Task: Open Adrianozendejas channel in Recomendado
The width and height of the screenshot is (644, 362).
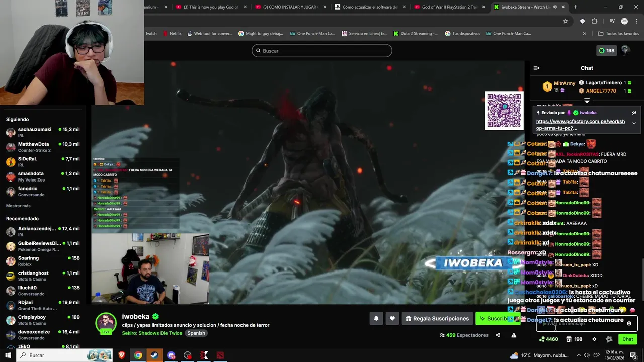Action: coord(43,231)
